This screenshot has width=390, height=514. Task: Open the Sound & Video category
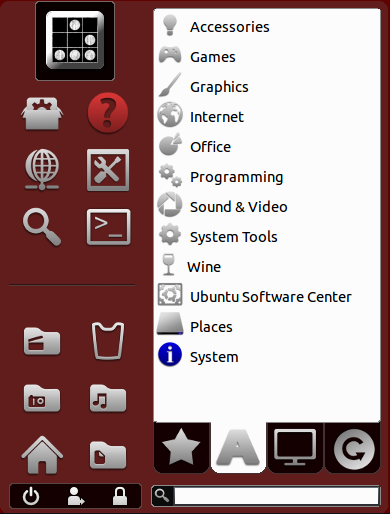pyautogui.click(x=267, y=207)
